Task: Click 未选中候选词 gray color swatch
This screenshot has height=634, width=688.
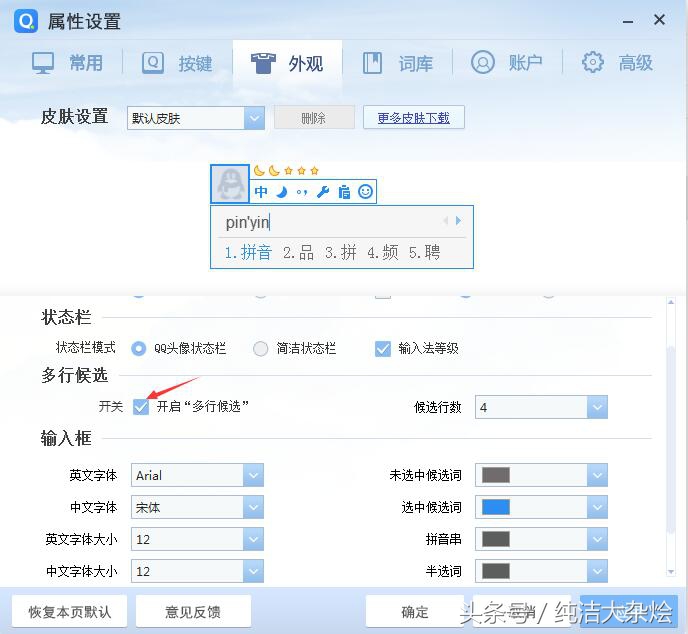Action: (x=496, y=475)
